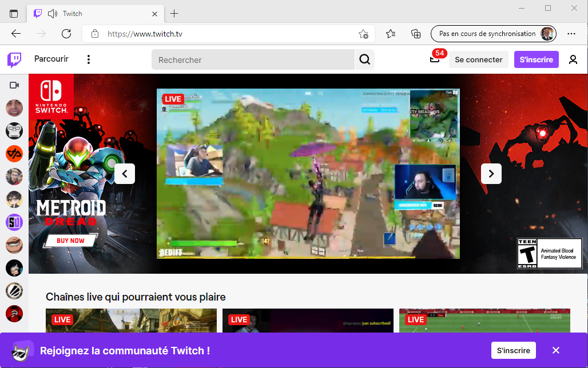Click the featured live Fortnite stream video
This screenshot has height=368, width=588.
coord(308,174)
